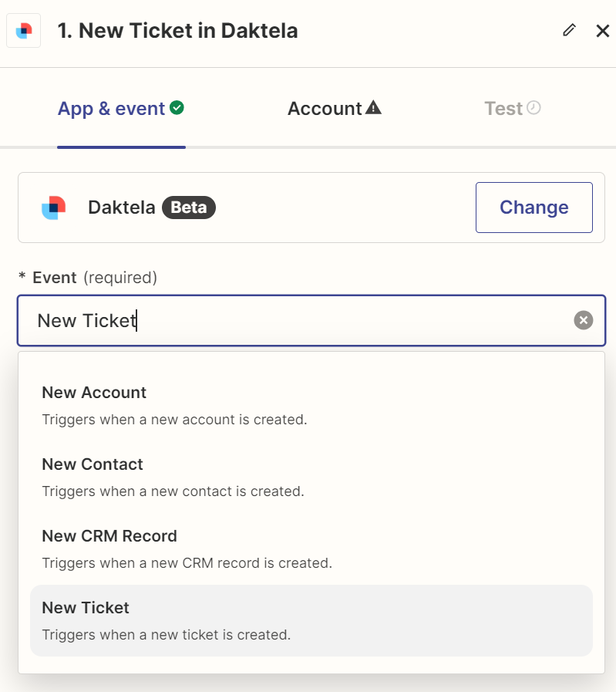Go to the Test tab
616x692 pixels.
tap(503, 109)
